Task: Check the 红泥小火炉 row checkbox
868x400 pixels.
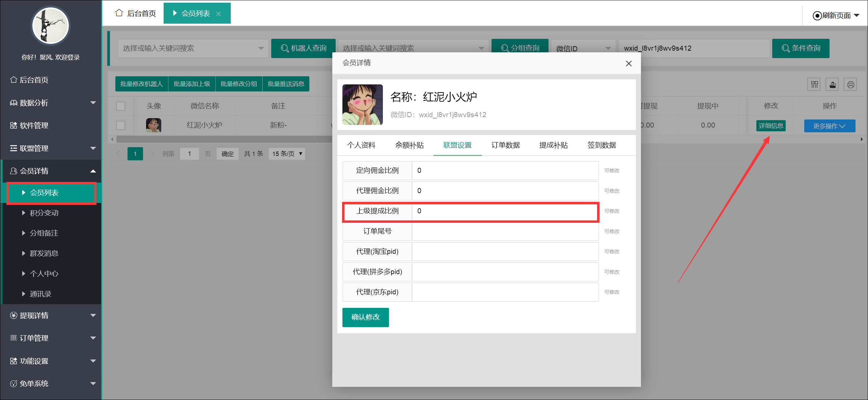Action: (120, 125)
